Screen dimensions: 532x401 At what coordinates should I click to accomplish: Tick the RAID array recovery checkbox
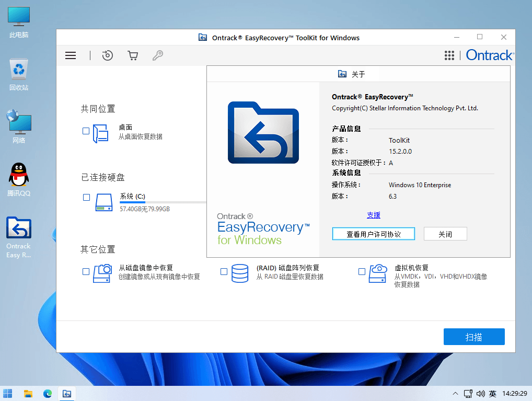[x=224, y=271]
